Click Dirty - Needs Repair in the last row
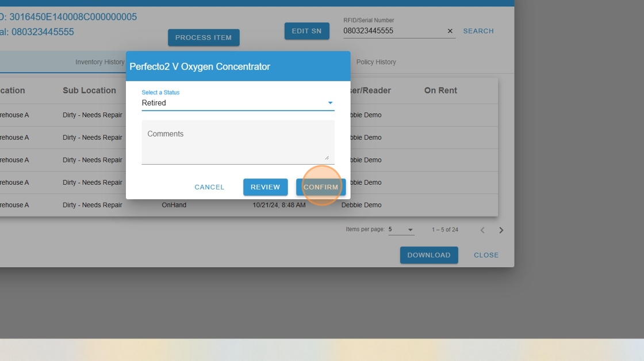Viewport: 644px width, 361px height. tap(93, 205)
